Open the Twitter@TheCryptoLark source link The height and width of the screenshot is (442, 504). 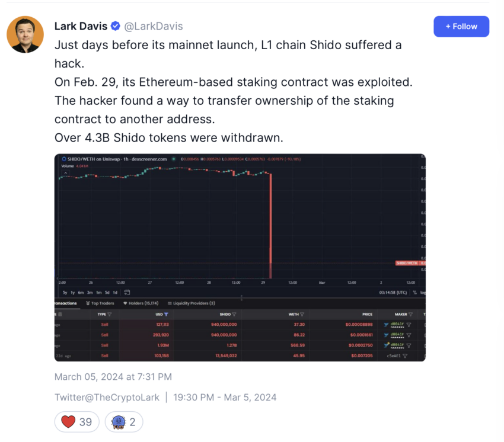pyautogui.click(x=107, y=398)
